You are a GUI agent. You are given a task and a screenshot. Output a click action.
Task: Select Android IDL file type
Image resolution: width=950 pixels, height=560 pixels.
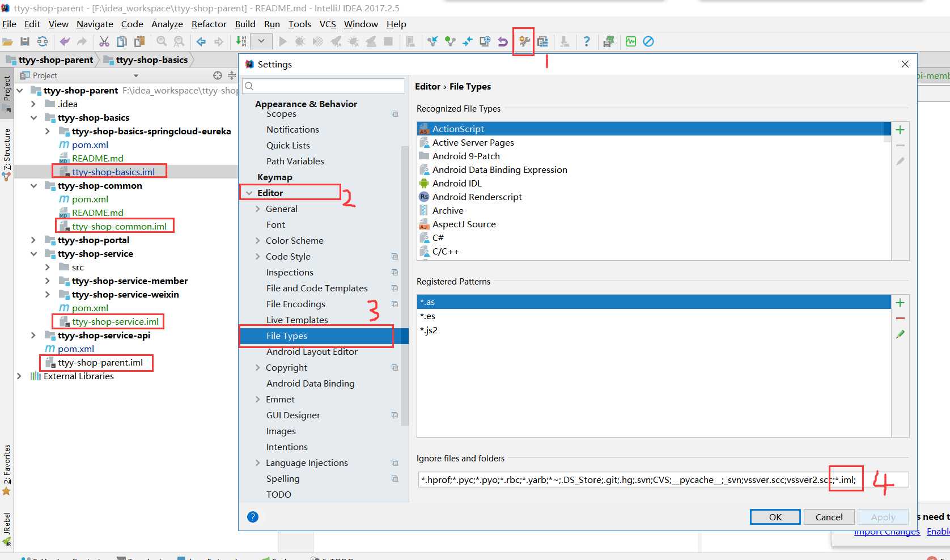coord(457,183)
